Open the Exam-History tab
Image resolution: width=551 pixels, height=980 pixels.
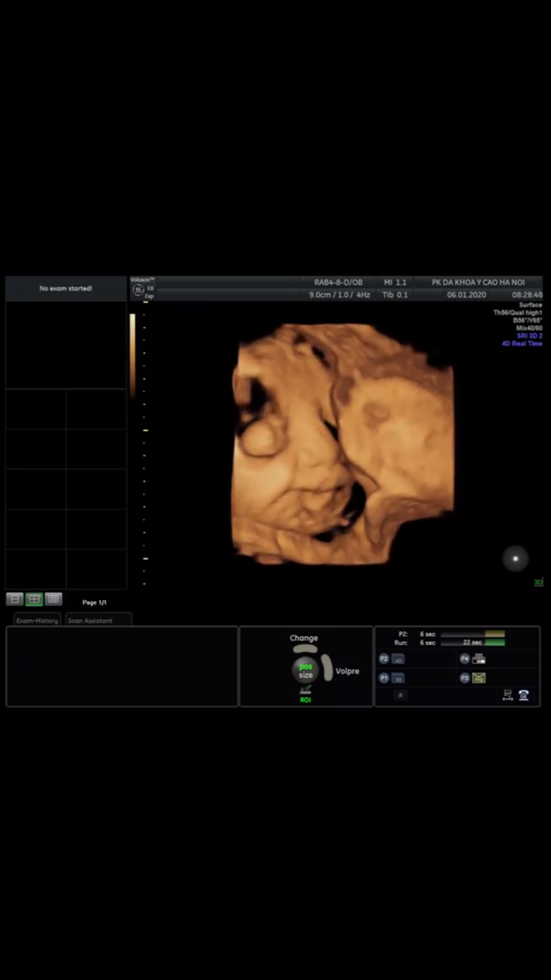pyautogui.click(x=38, y=621)
